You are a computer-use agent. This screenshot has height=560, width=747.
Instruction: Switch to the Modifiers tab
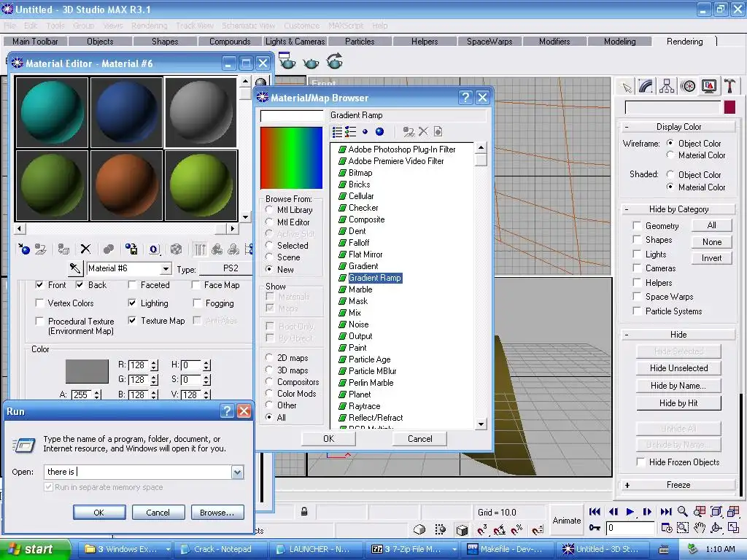[554, 42]
